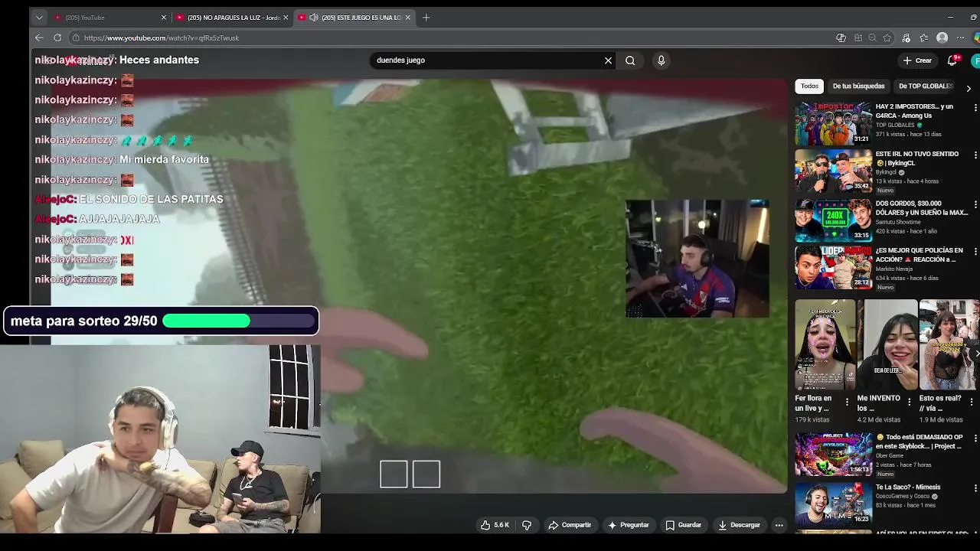Open the browser profile avatar
The height and width of the screenshot is (551, 980).
pyautogui.click(x=942, y=37)
